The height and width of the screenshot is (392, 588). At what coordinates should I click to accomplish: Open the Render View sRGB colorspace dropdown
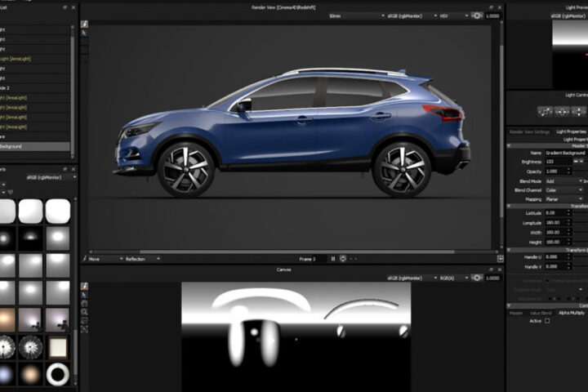click(412, 16)
